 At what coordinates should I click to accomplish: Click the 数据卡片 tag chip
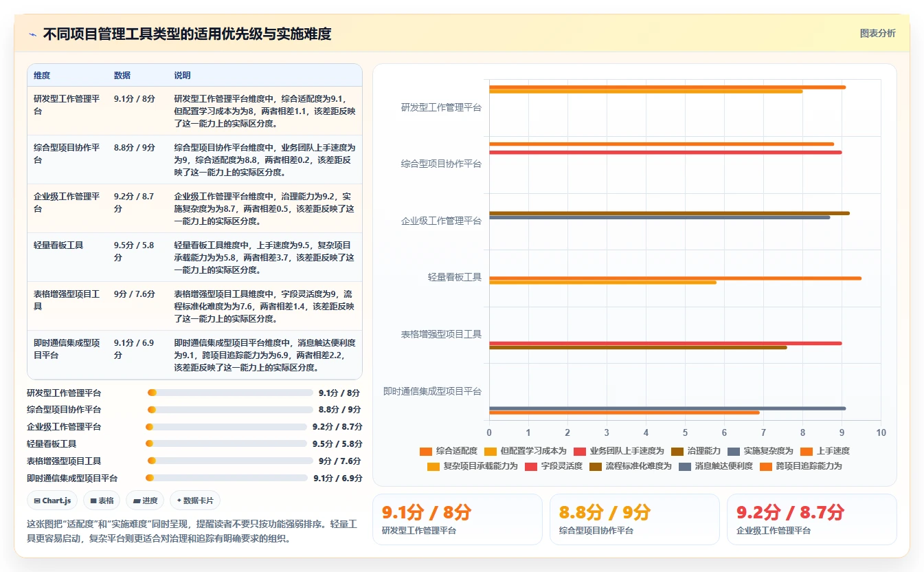(x=195, y=500)
